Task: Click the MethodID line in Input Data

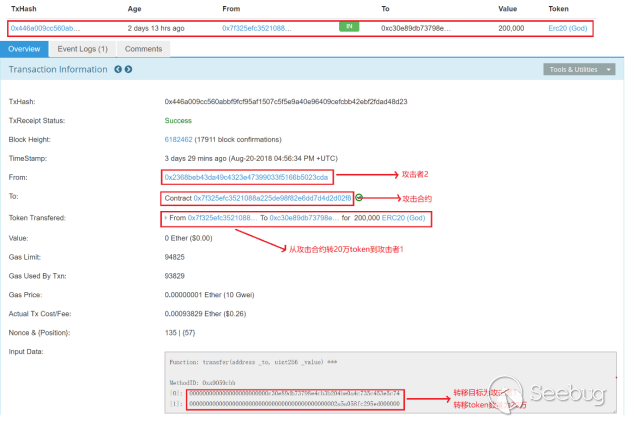Action: (x=202, y=382)
